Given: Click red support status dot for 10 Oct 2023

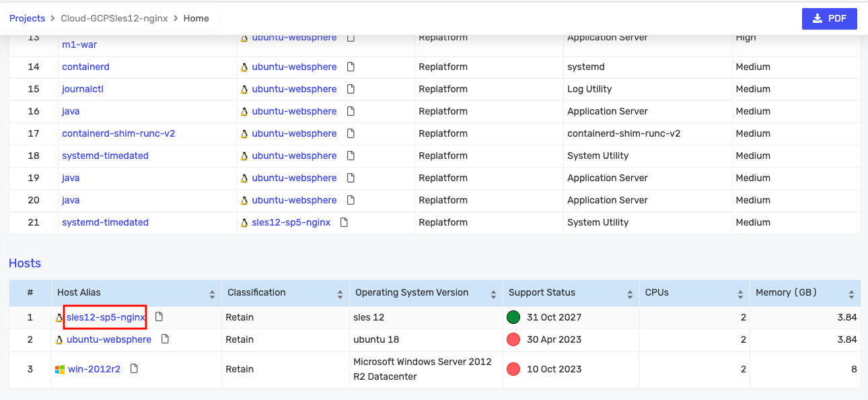Looking at the screenshot, I should coord(513,369).
